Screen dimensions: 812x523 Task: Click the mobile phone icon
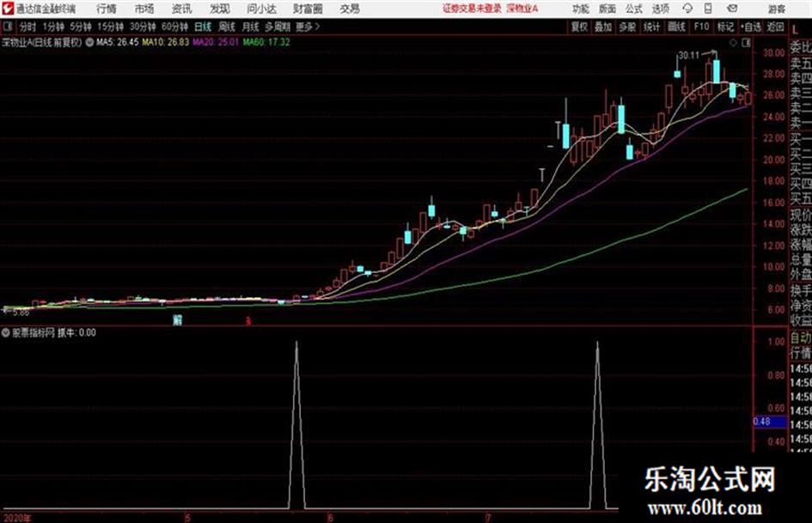(708, 9)
